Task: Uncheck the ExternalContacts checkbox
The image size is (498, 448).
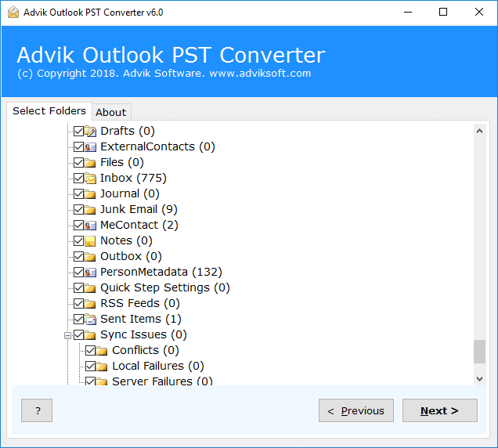Action: tap(78, 146)
